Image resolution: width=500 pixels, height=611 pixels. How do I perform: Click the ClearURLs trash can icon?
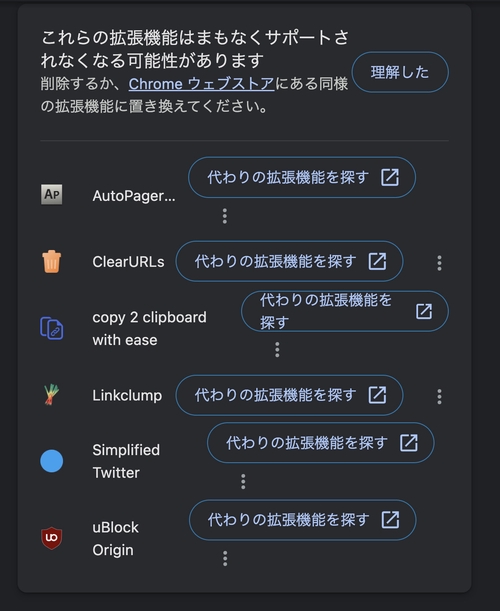point(51,261)
